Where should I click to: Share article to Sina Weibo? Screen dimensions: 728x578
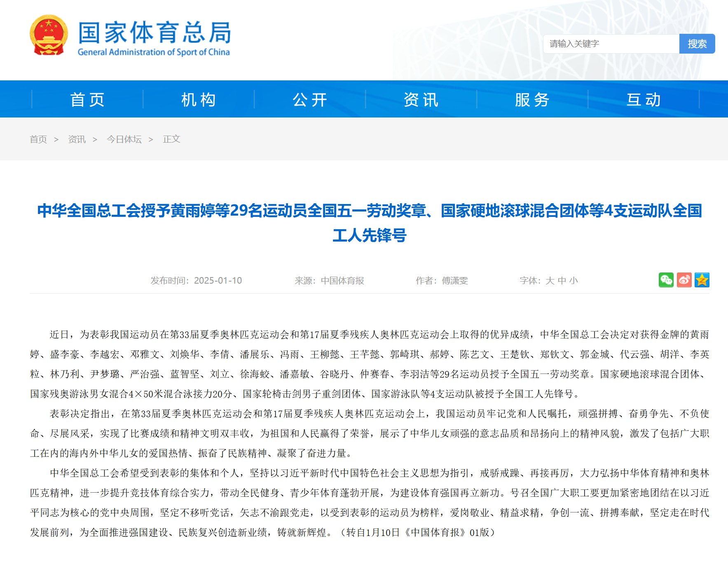tap(684, 280)
